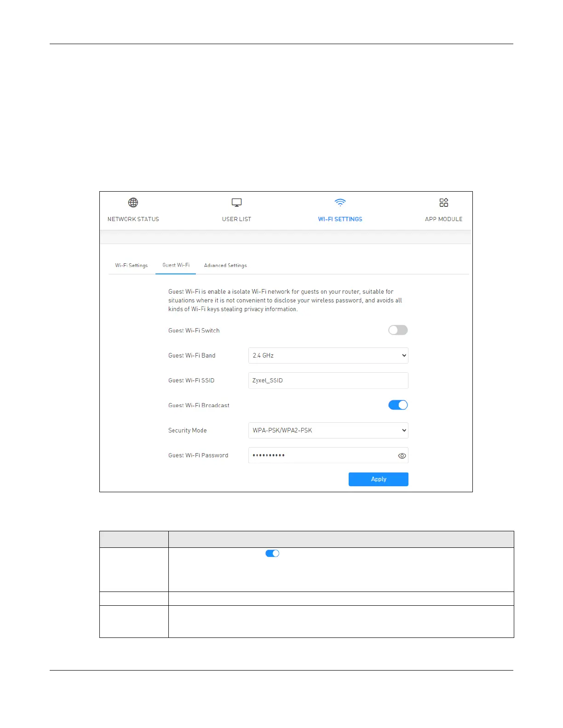Select the Guest Wi-Fi tab

point(176,265)
